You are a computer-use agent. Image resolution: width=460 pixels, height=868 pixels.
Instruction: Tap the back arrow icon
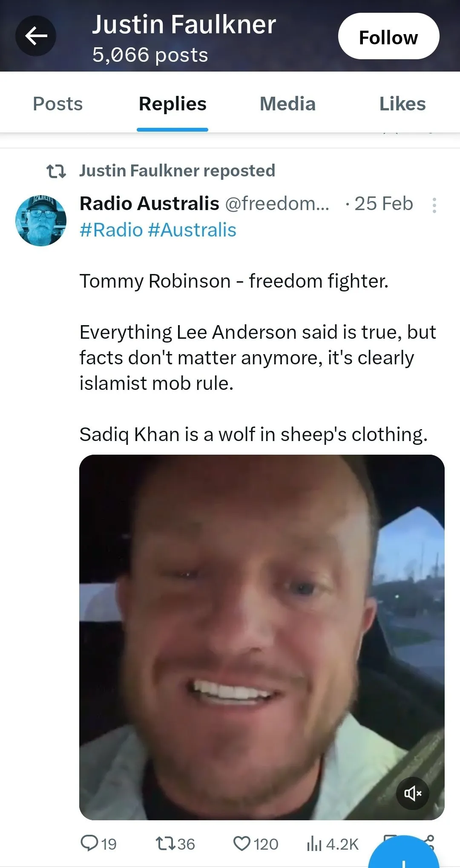36,36
